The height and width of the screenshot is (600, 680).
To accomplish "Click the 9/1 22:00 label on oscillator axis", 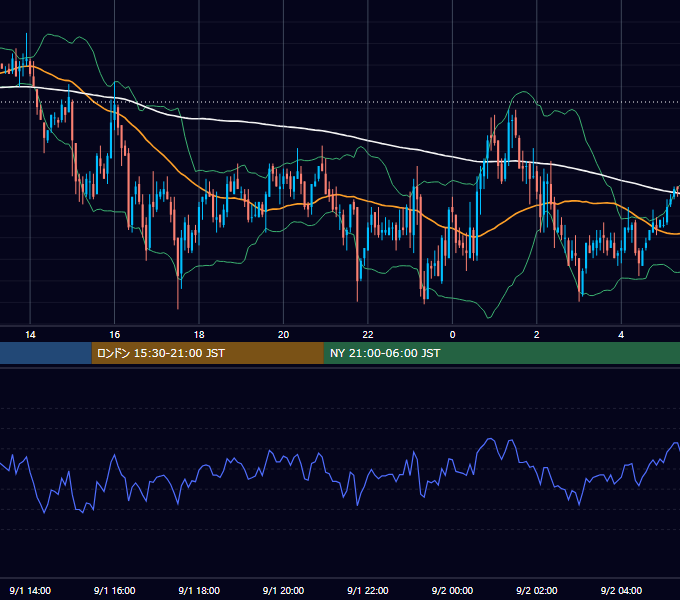I will [x=368, y=590].
